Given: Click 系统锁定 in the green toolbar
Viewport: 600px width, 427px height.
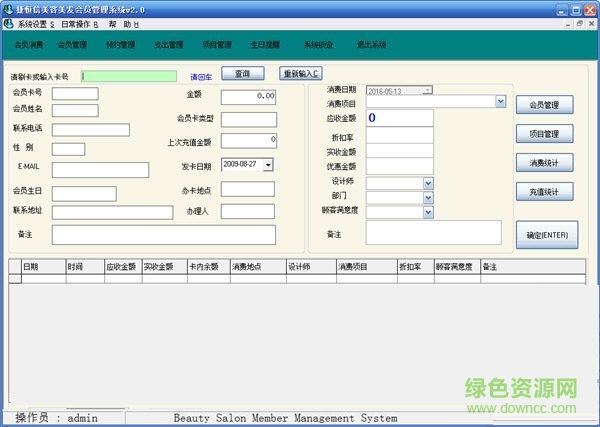Looking at the screenshot, I should (x=319, y=45).
